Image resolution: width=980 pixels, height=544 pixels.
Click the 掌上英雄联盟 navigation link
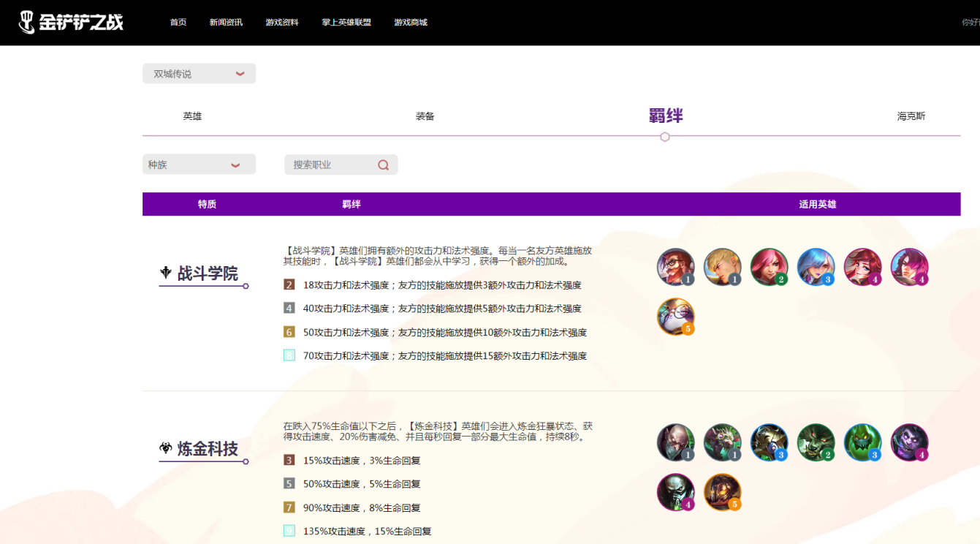346,23
